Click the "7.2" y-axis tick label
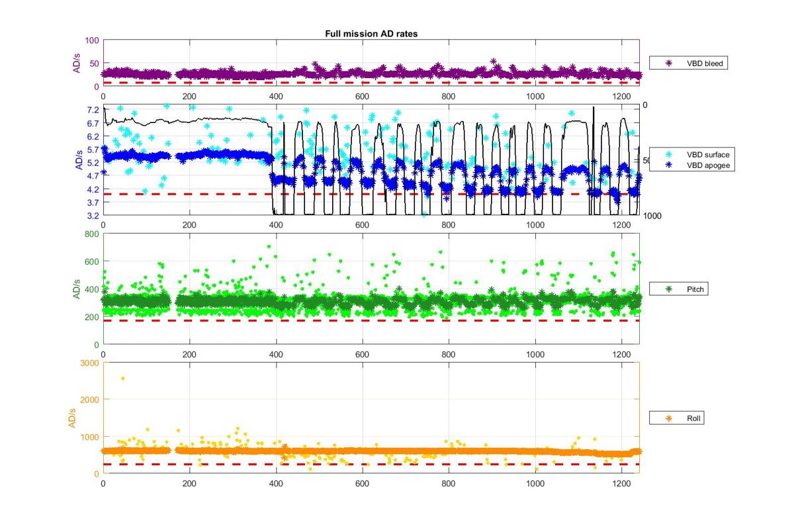 click(93, 110)
